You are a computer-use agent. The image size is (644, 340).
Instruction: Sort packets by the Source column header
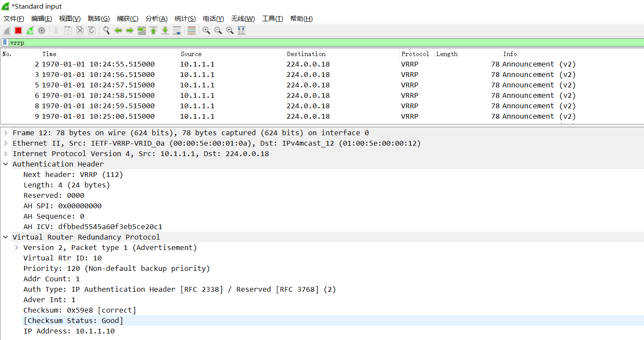tap(232, 54)
